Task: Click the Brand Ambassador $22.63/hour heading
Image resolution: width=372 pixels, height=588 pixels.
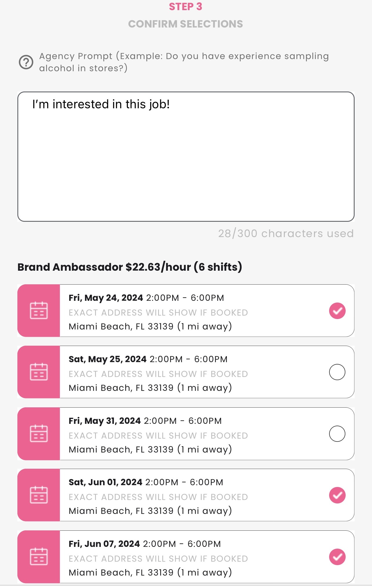Action: tap(130, 267)
